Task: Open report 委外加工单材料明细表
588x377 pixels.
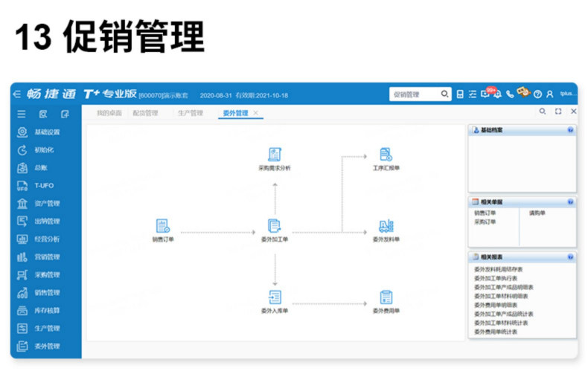Action: [x=501, y=296]
